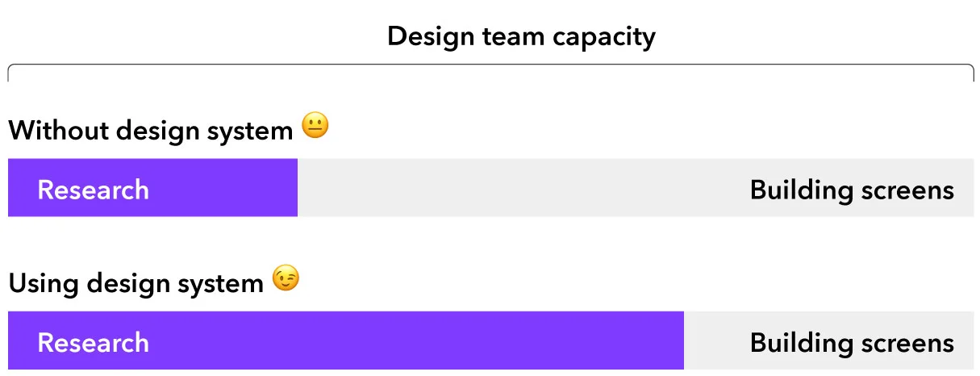This screenshot has width=980, height=376.
Task: Click the Using design system heading
Action: click(x=136, y=283)
